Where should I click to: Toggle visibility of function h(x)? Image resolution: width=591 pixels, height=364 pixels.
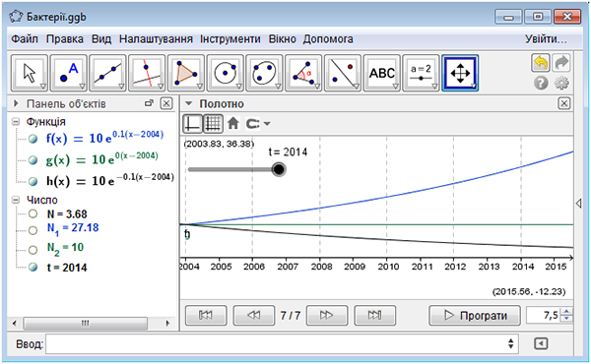[x=33, y=181]
